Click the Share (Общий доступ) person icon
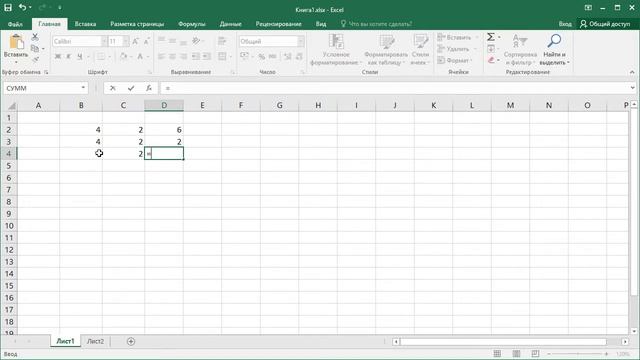 [583, 24]
